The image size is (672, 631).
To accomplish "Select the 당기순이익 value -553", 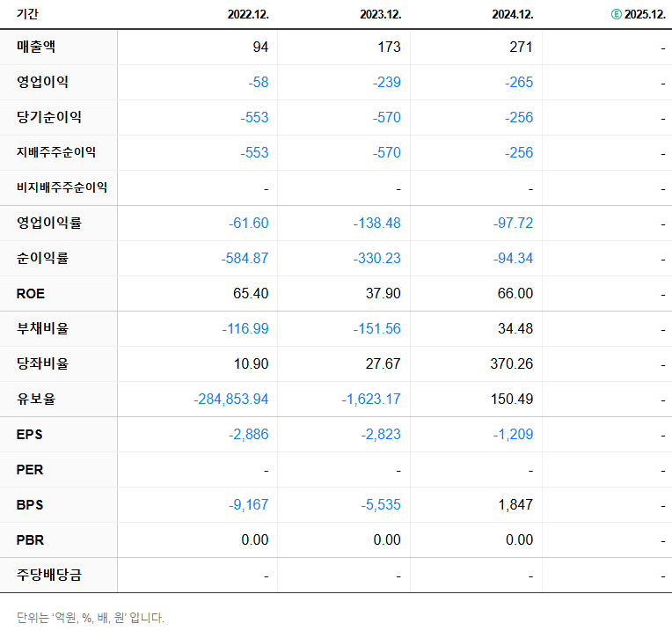I will pos(254,117).
